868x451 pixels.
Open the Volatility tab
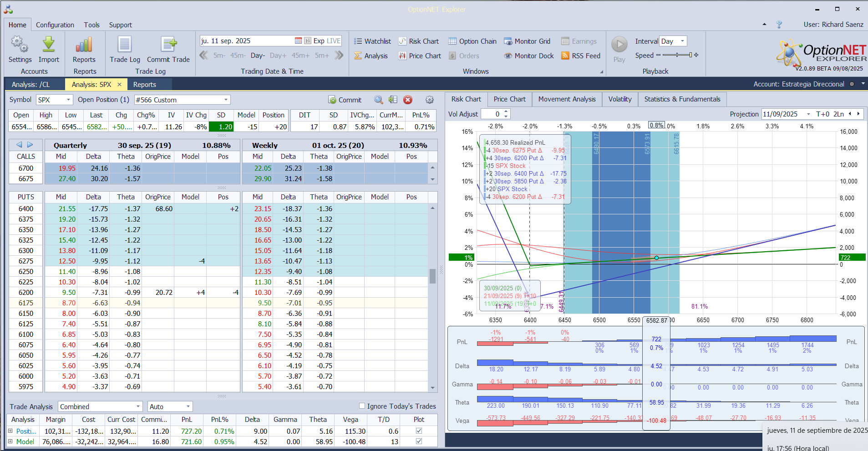(620, 99)
